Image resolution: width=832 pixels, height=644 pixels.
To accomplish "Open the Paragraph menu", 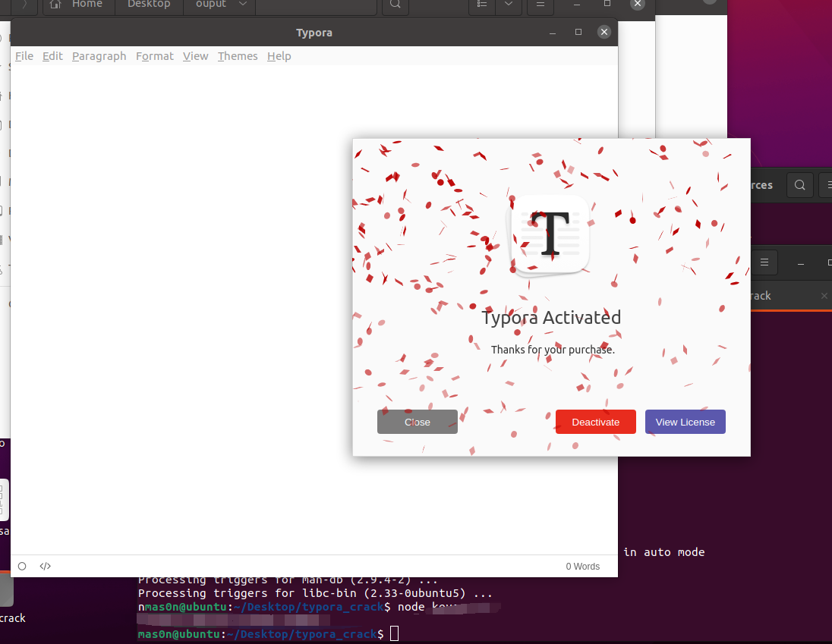I will (x=99, y=56).
